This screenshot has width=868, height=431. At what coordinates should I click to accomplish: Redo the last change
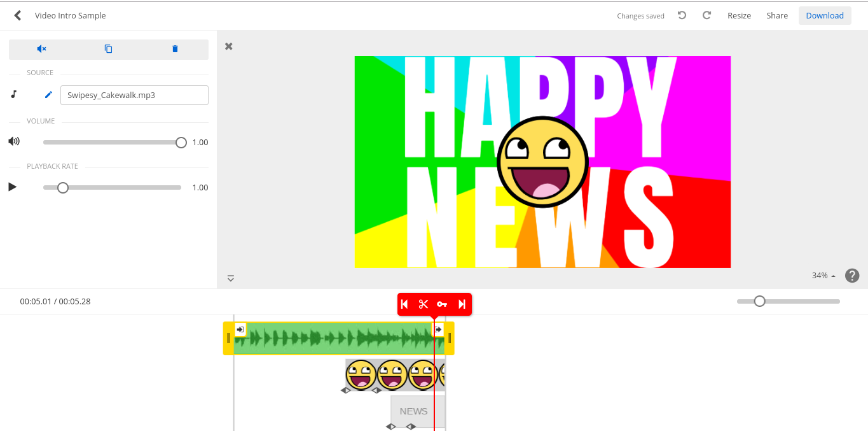pos(706,15)
